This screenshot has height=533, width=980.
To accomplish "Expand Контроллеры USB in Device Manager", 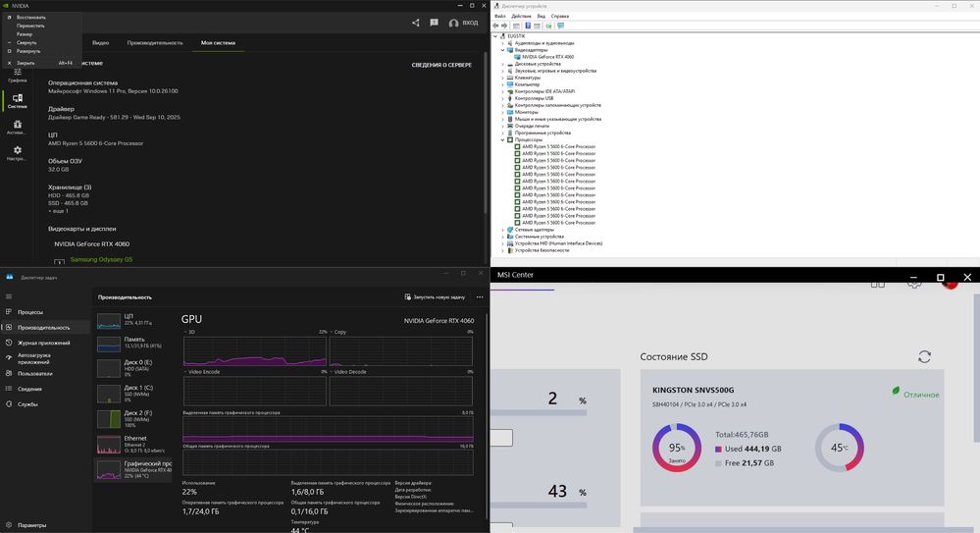I will 502,98.
